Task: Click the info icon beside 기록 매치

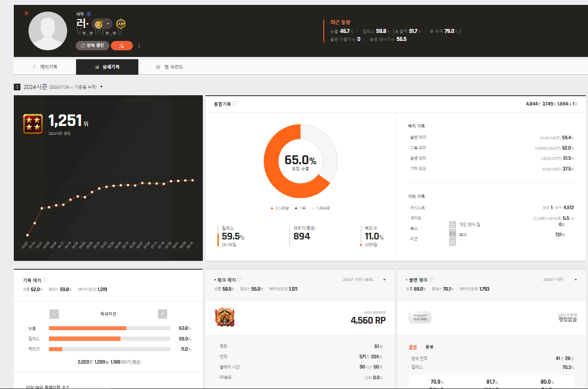Action: tap(45, 280)
